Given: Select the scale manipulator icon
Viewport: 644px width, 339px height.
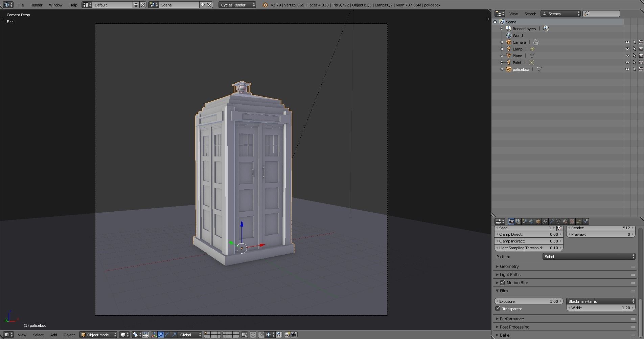Looking at the screenshot, I should (x=175, y=335).
